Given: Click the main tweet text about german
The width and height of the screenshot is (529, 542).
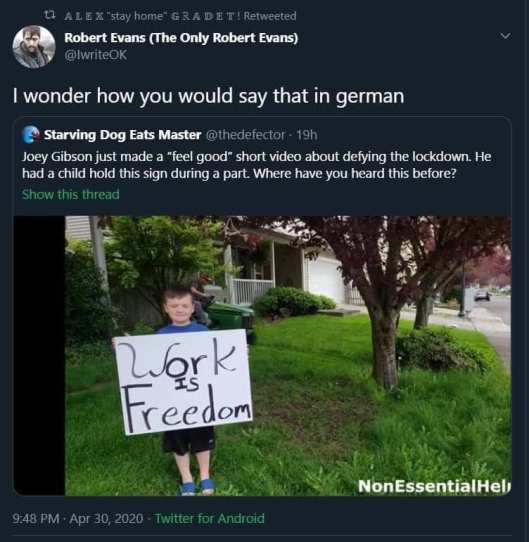Looking at the screenshot, I should (x=208, y=96).
